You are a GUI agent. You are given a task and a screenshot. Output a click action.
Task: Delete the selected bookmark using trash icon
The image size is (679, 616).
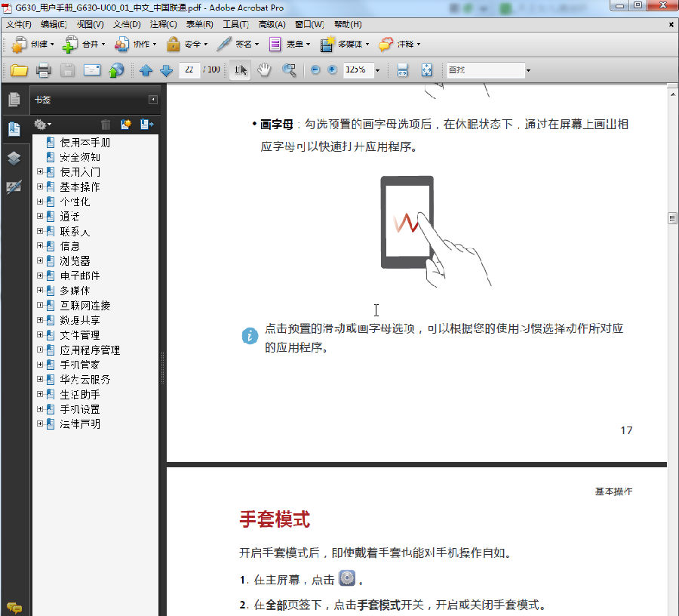[106, 125]
